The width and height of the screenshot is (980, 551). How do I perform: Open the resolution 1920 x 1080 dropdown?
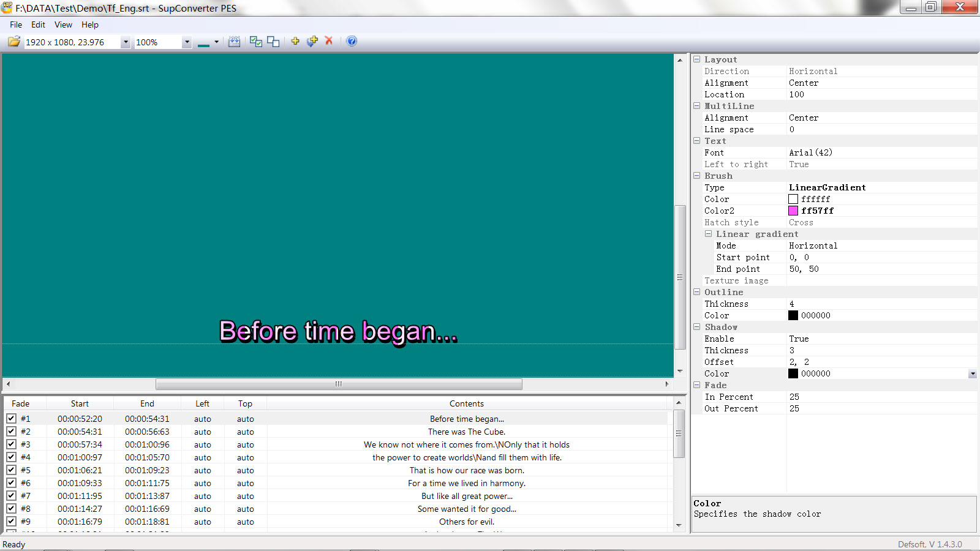pyautogui.click(x=126, y=42)
